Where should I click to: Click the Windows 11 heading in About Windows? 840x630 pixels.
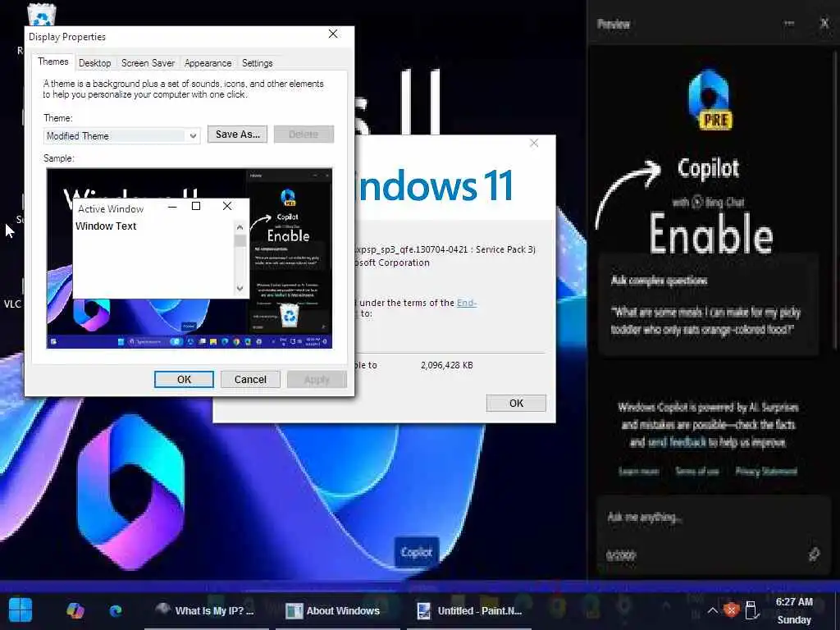coord(434,186)
